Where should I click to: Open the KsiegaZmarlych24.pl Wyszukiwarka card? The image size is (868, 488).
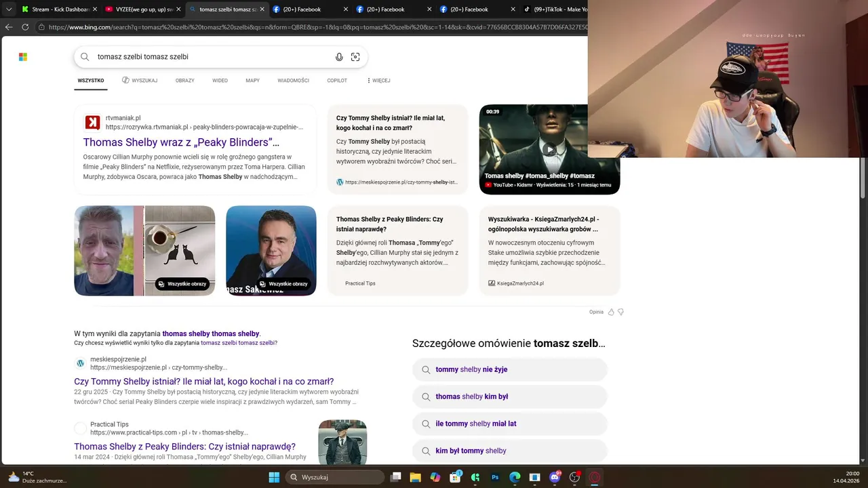pos(549,251)
